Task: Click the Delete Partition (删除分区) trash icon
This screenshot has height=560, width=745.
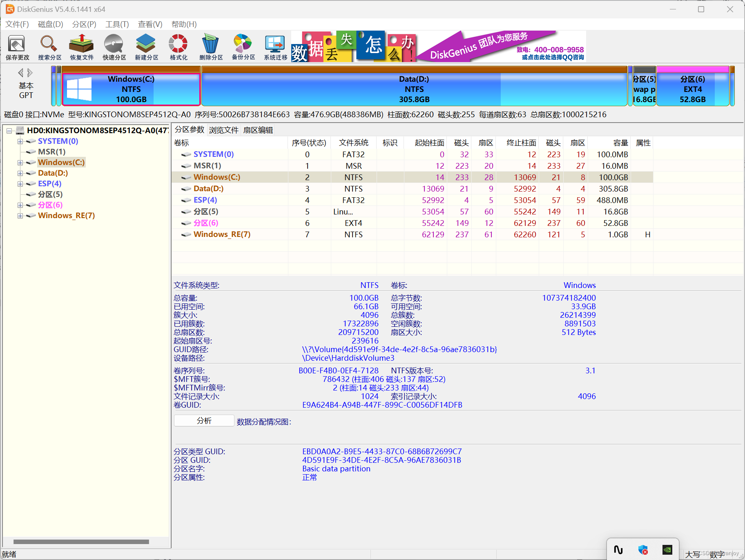Action: [x=211, y=47]
